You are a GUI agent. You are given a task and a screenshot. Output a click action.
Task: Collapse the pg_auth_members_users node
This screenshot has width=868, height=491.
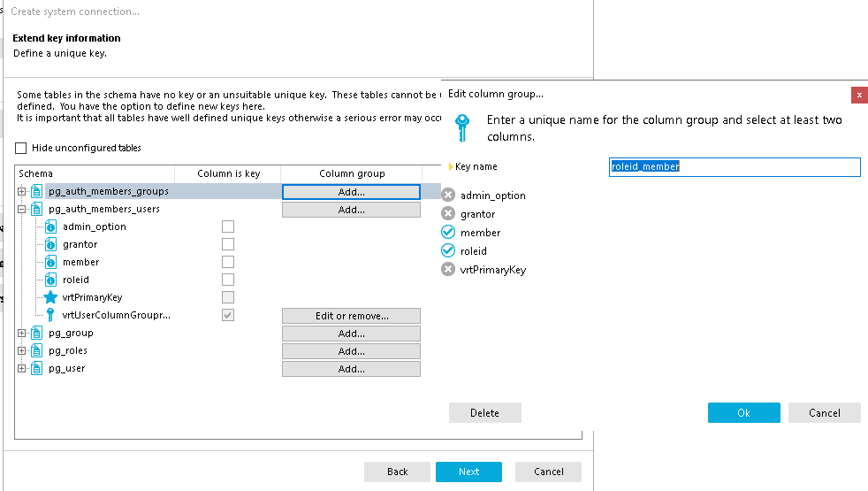tap(21, 210)
